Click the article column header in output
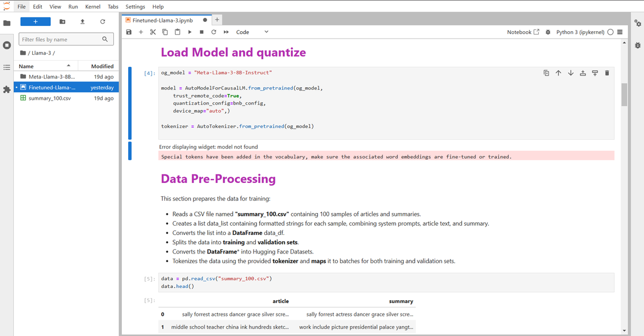The height and width of the screenshot is (336, 644). (x=281, y=301)
